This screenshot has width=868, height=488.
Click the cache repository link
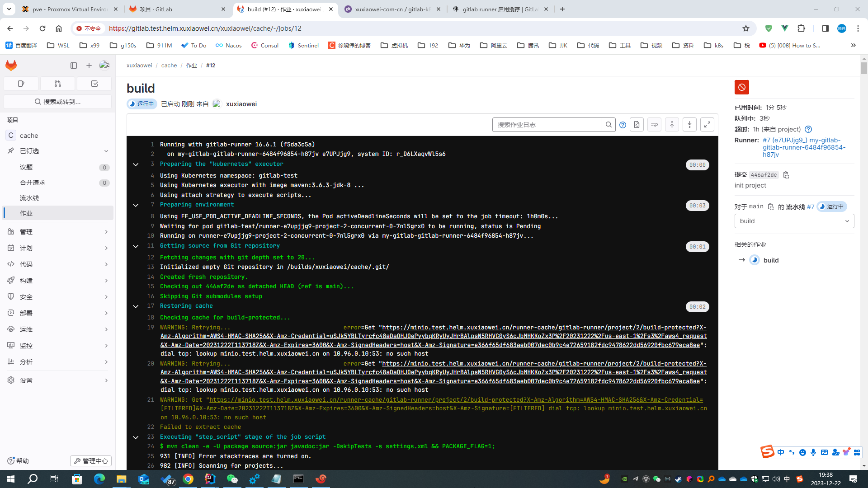pyautogui.click(x=169, y=65)
